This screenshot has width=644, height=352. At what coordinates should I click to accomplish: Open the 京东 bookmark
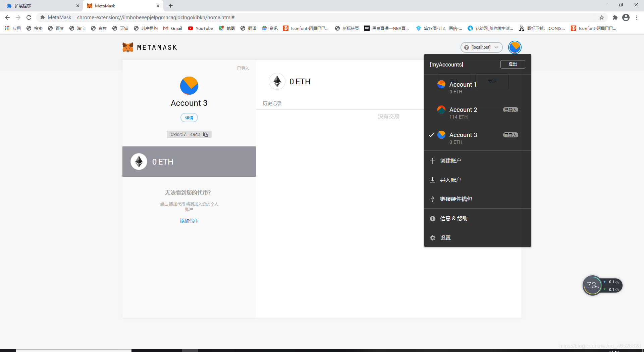[99, 28]
